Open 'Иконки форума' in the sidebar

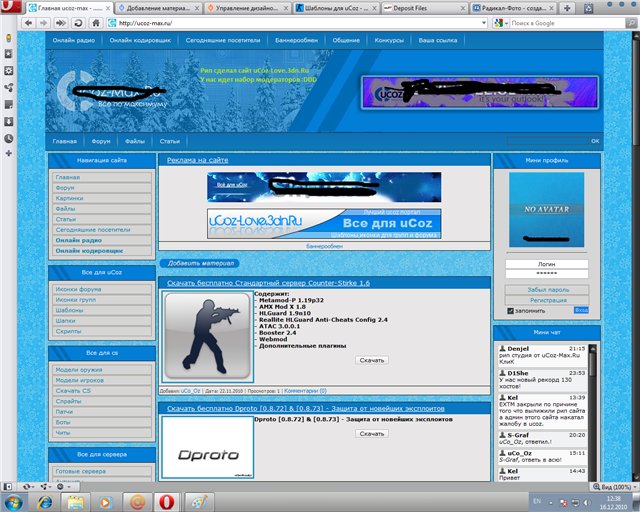pos(78,289)
